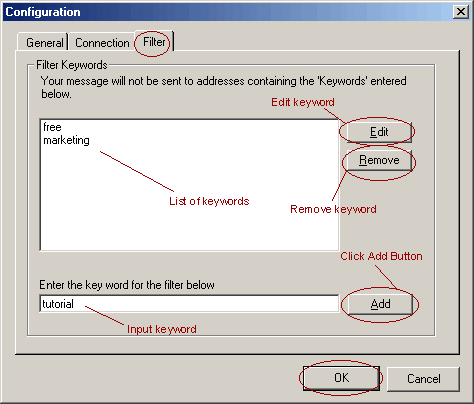The image size is (474, 404).
Task: Click the red 'List of keywords' annotation
Action: [x=209, y=201]
